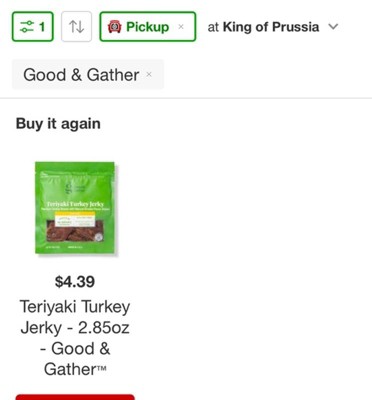Click the $4.39 price text
Screen dimensions: 372x400
75,282
